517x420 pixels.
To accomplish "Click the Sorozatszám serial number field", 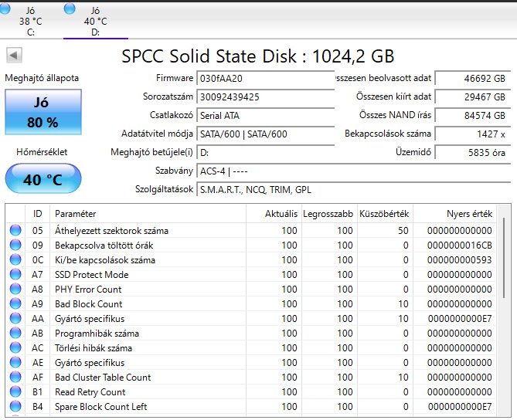I will (x=255, y=97).
